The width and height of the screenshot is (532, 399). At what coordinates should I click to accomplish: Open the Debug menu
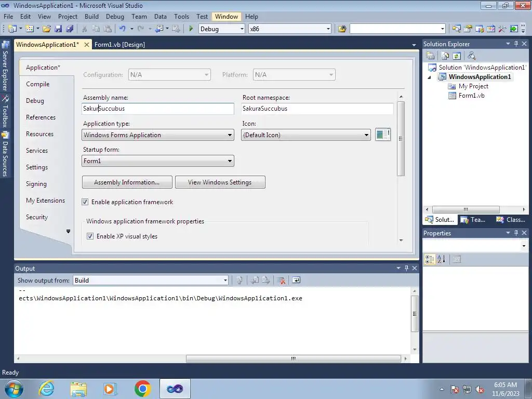point(115,17)
